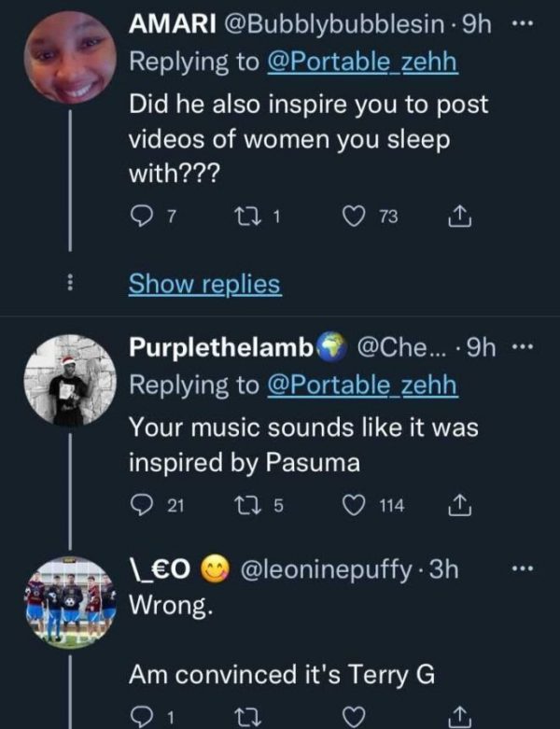Screen dimensions: 560x729
Task: Share Purplethelamb's tweet
Action: 457,505
